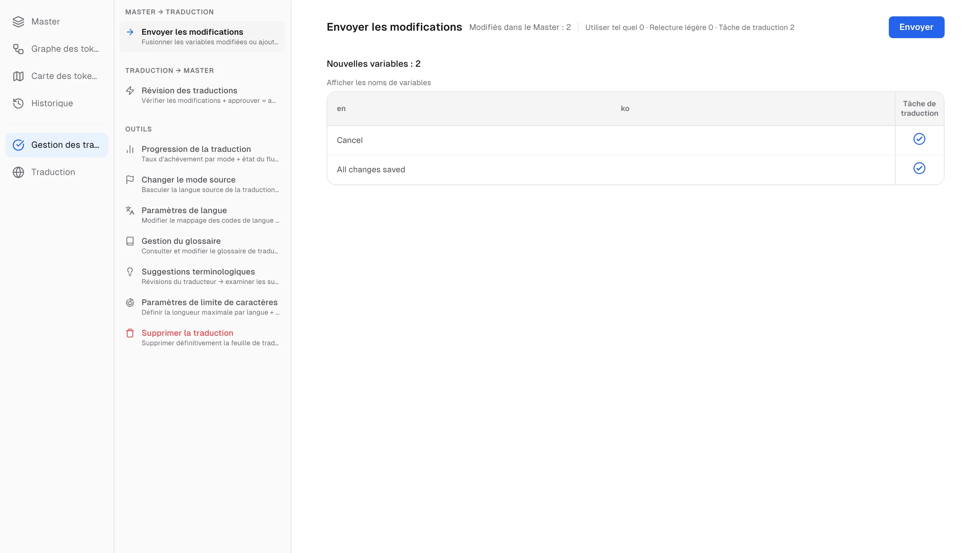Click the Tâche de traduction column header
This screenshot has width=980, height=553.
click(x=919, y=109)
